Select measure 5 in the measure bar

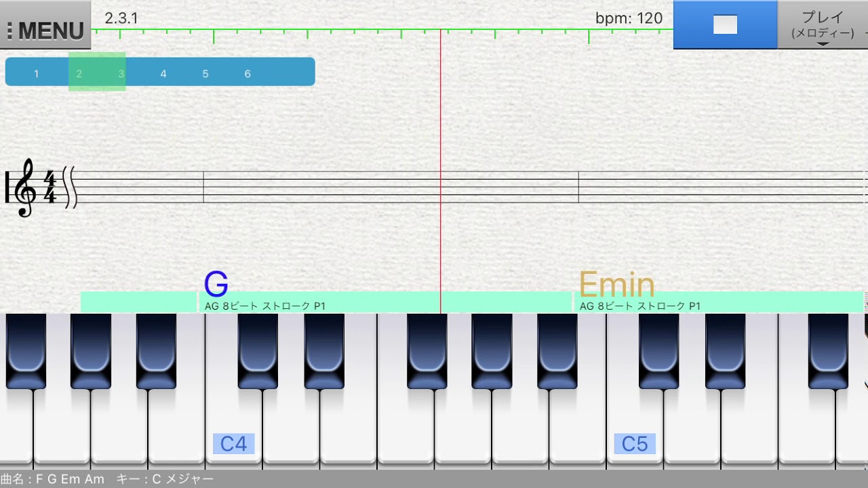click(205, 74)
